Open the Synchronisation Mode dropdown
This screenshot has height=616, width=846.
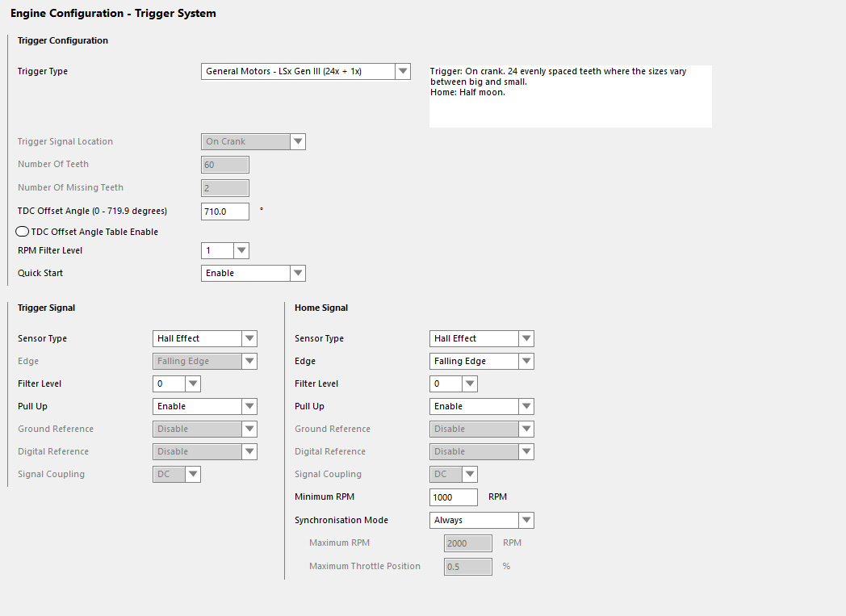(x=481, y=521)
